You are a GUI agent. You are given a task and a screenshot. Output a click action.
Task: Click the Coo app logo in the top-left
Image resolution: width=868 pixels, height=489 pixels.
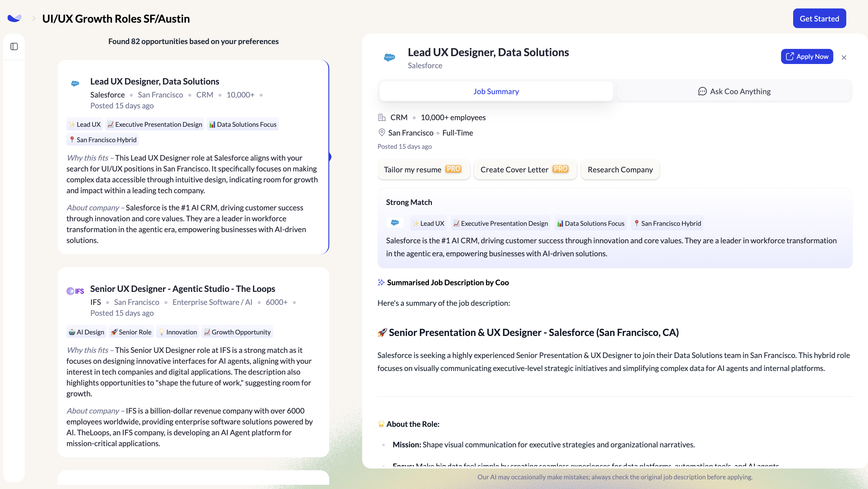click(x=14, y=18)
